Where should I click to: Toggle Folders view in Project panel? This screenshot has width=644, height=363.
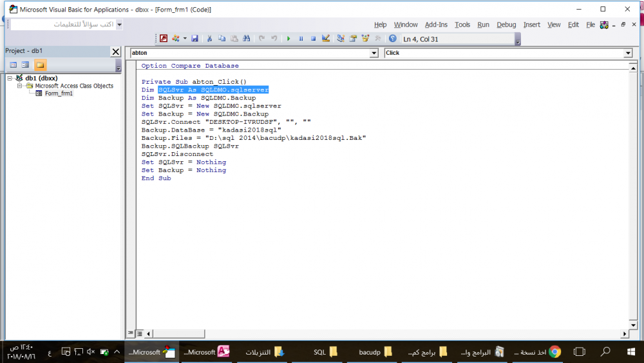(40, 65)
